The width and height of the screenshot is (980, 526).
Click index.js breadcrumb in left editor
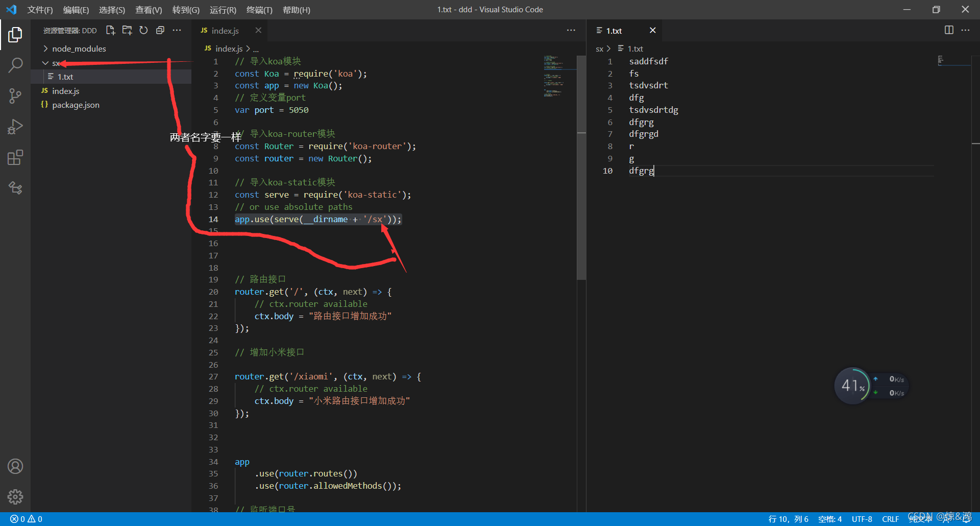[223, 49]
